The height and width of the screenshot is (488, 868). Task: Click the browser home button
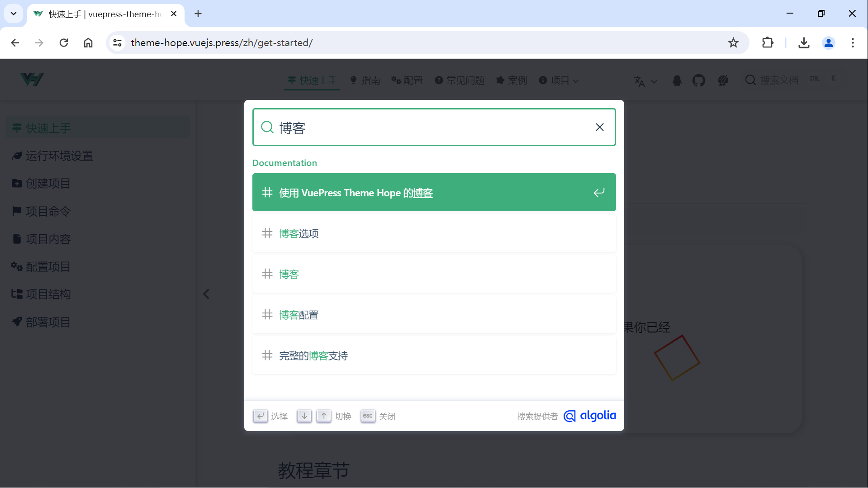click(x=88, y=43)
